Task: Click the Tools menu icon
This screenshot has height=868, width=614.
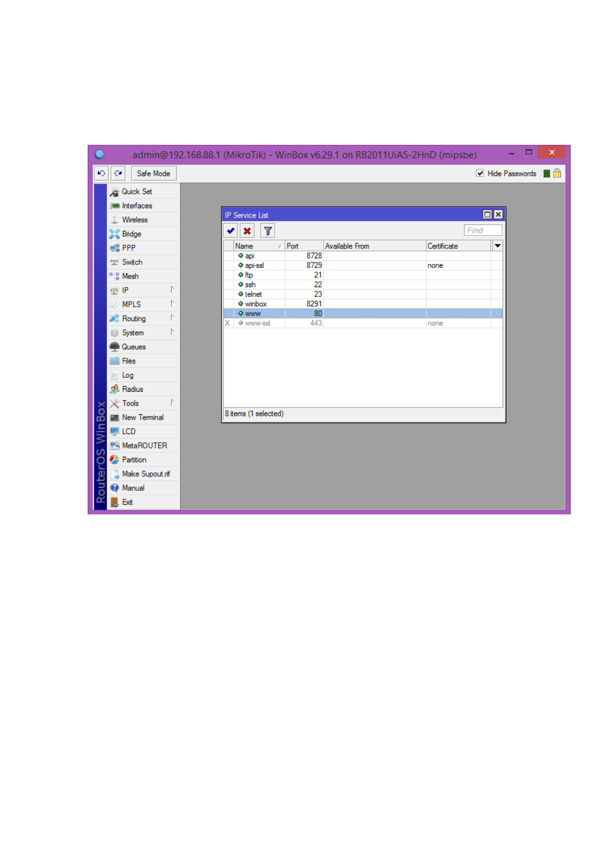Action: [x=114, y=404]
